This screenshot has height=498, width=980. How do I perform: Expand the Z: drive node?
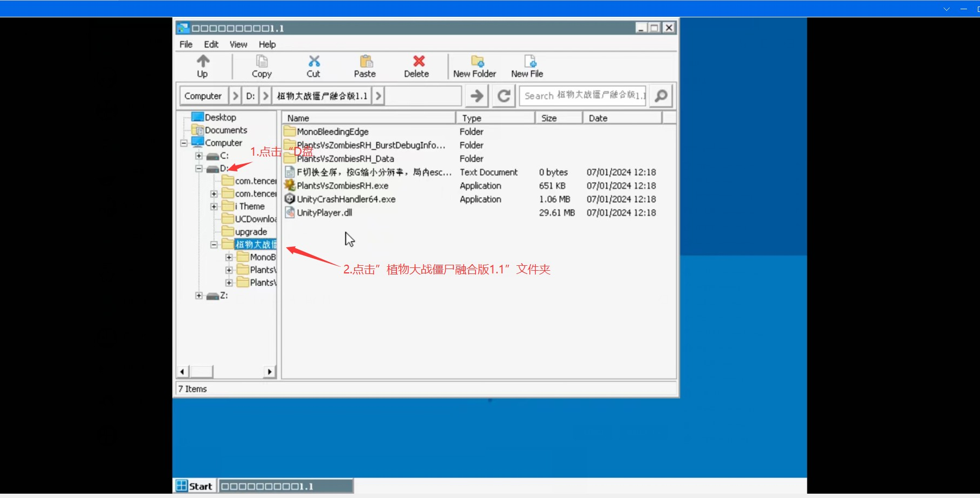[x=199, y=296]
